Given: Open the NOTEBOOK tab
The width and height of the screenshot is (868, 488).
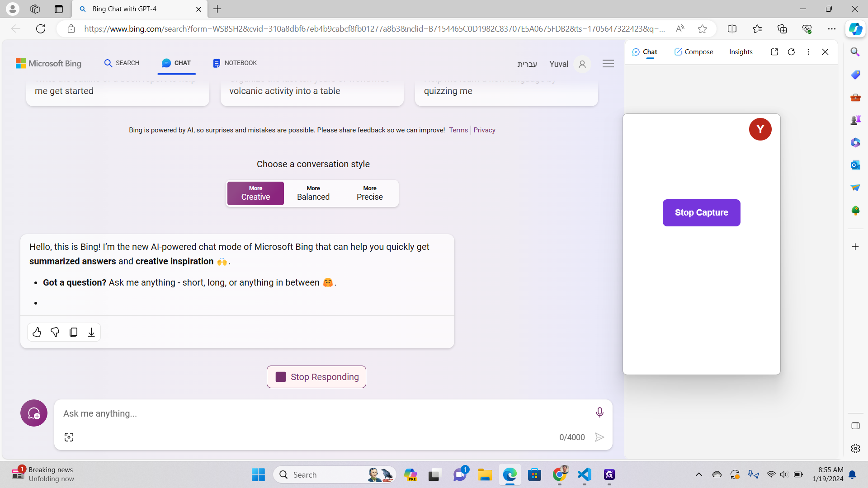Looking at the screenshot, I should click(x=235, y=63).
